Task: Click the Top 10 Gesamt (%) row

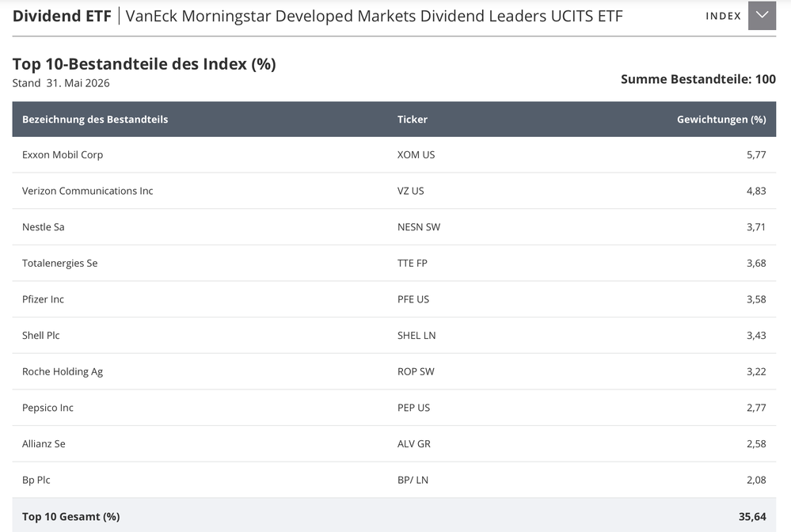Action: tap(394, 516)
